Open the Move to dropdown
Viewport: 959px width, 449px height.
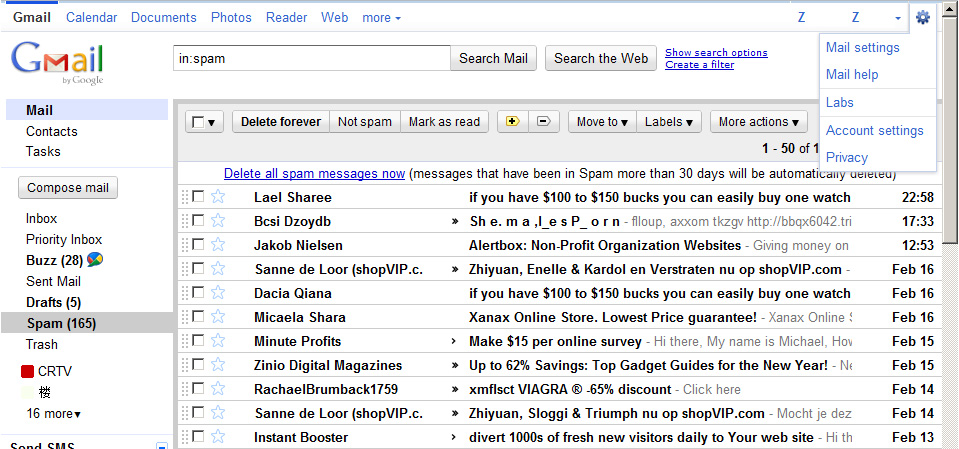pos(602,122)
